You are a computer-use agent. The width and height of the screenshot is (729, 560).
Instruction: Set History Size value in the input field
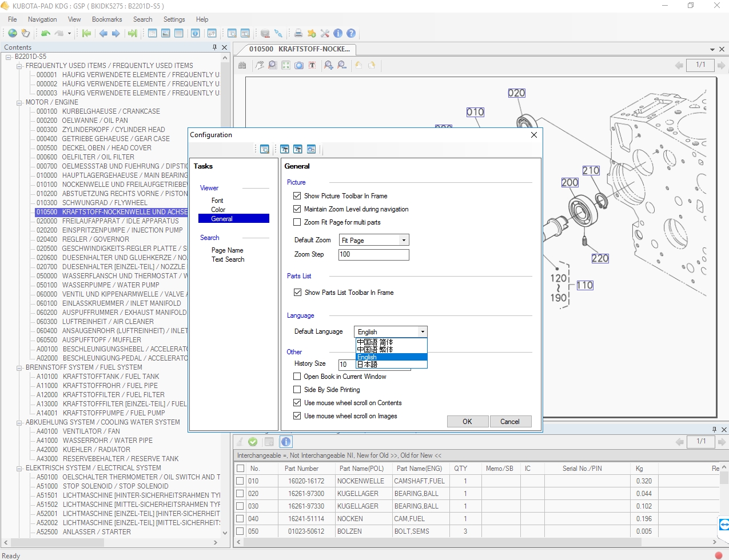click(x=346, y=364)
